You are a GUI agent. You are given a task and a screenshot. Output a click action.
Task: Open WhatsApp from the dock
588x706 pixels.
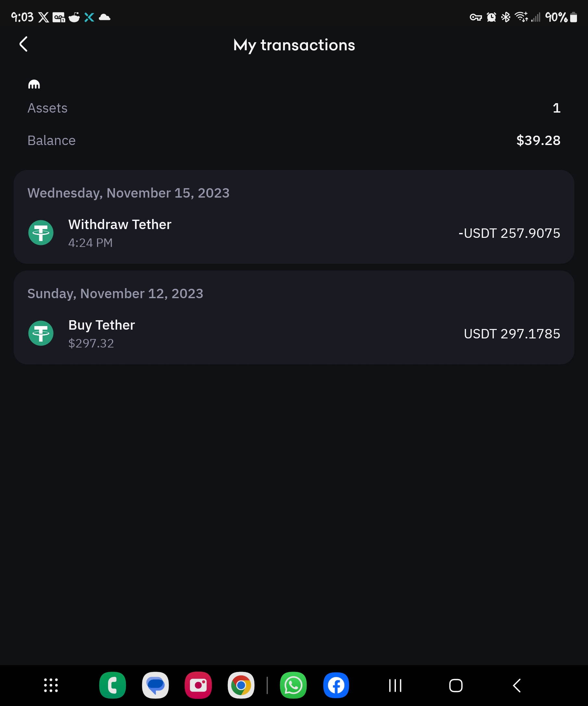[x=293, y=685]
